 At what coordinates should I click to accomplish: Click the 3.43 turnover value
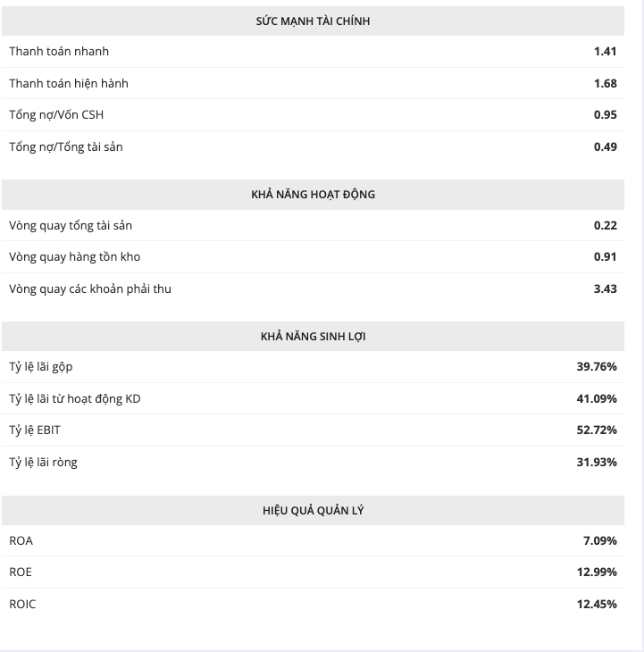coord(605,288)
